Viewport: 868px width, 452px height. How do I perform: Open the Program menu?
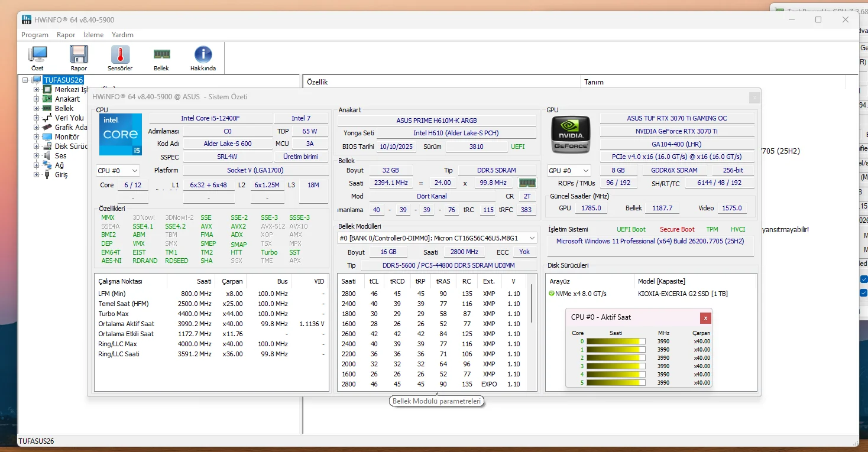coord(35,35)
